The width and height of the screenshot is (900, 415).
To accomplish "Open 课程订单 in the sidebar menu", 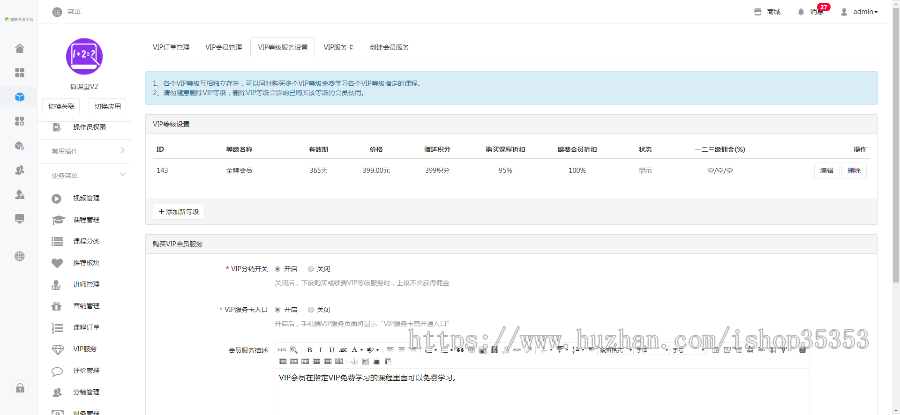I will point(86,328).
